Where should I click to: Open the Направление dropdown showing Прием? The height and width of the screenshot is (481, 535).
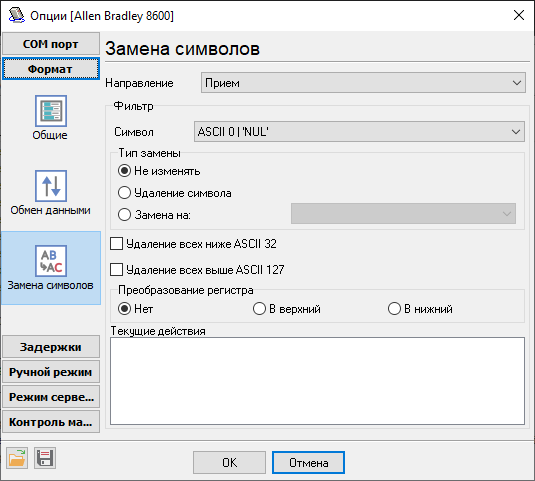[x=363, y=83]
